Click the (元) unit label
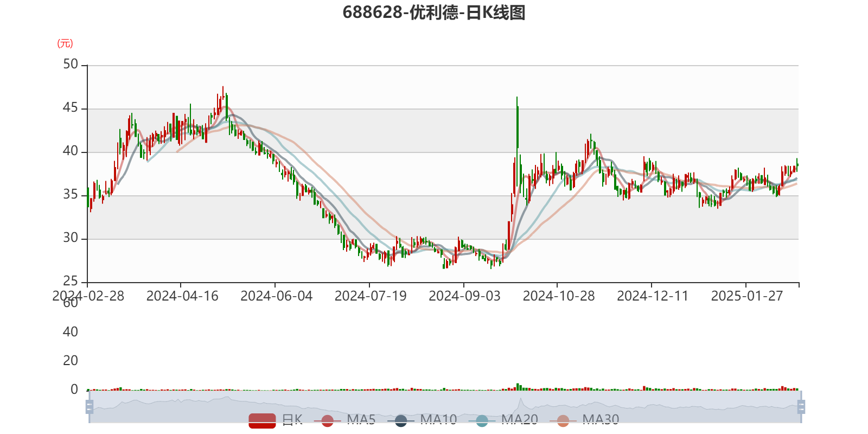868x434 pixels. pos(65,43)
